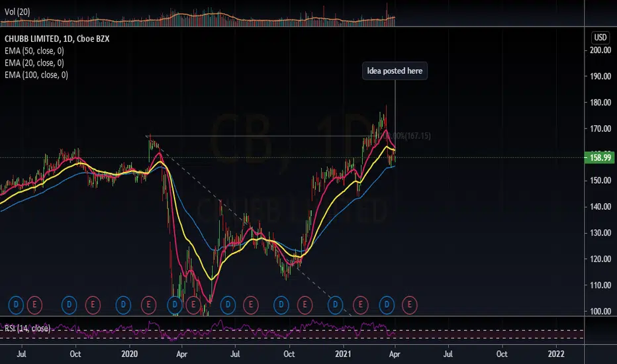Click the earnings marker from April 2020
This screenshot has width=617, height=364.
point(193,305)
